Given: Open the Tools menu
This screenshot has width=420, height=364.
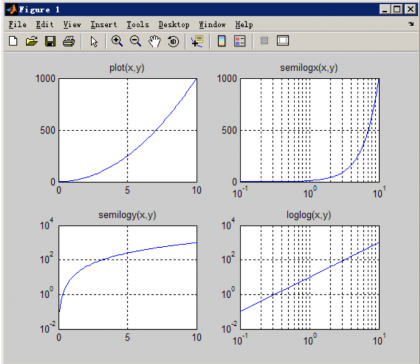Looking at the screenshot, I should [138, 25].
